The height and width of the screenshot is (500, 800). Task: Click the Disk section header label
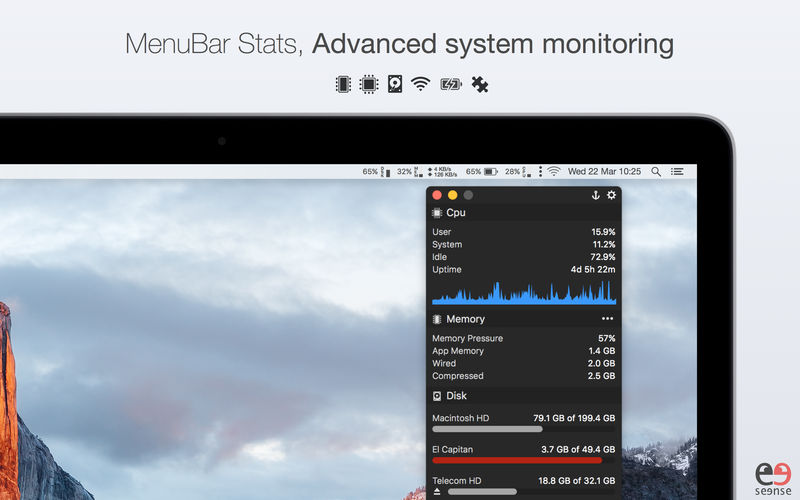click(x=456, y=396)
